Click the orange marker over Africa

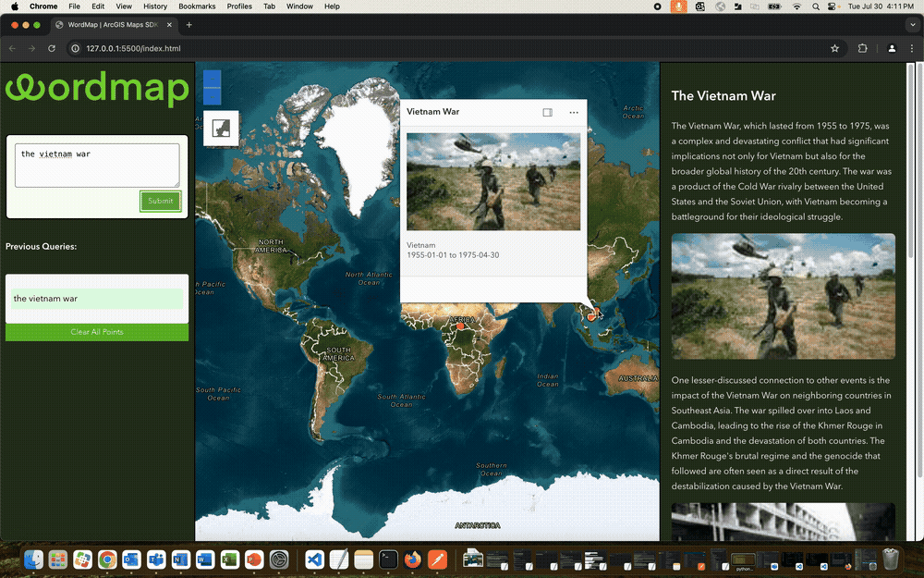point(460,325)
